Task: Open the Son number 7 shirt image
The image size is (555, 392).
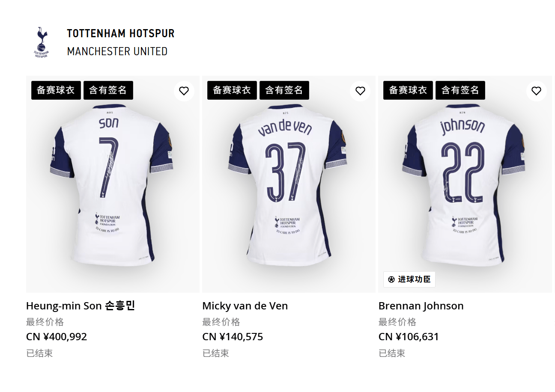Action: click(x=113, y=184)
